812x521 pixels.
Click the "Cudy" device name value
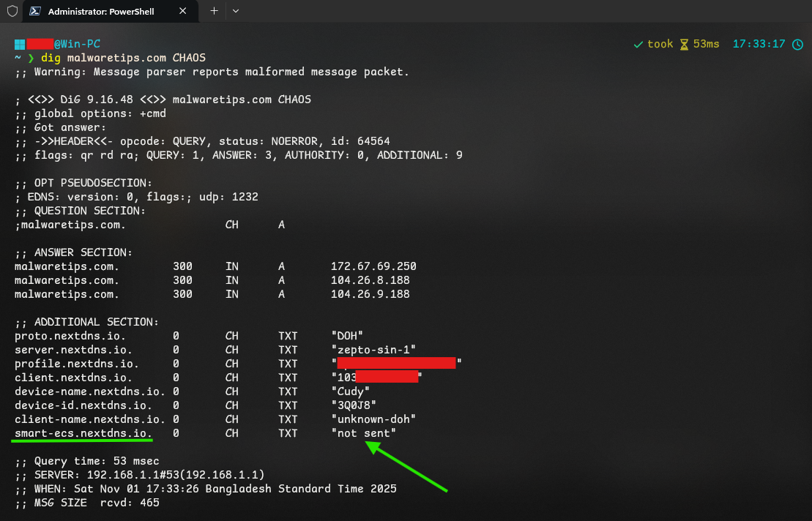351,391
